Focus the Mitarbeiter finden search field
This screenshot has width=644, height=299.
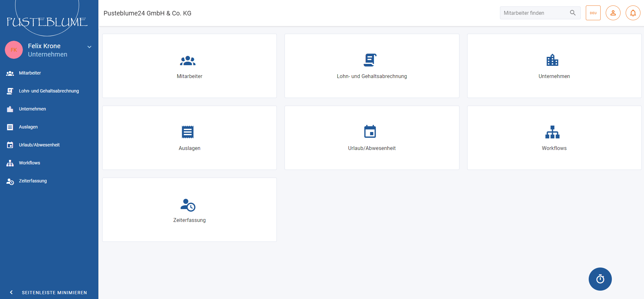540,13
